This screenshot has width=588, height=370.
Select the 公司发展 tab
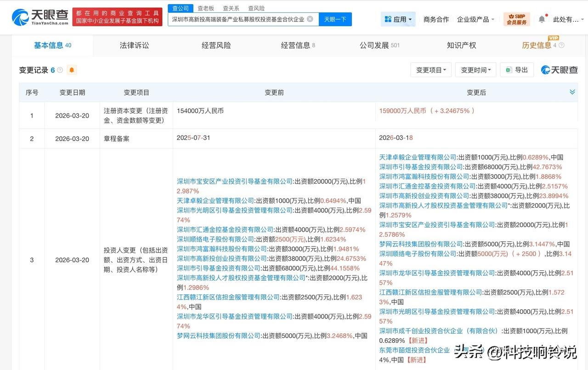[379, 45]
